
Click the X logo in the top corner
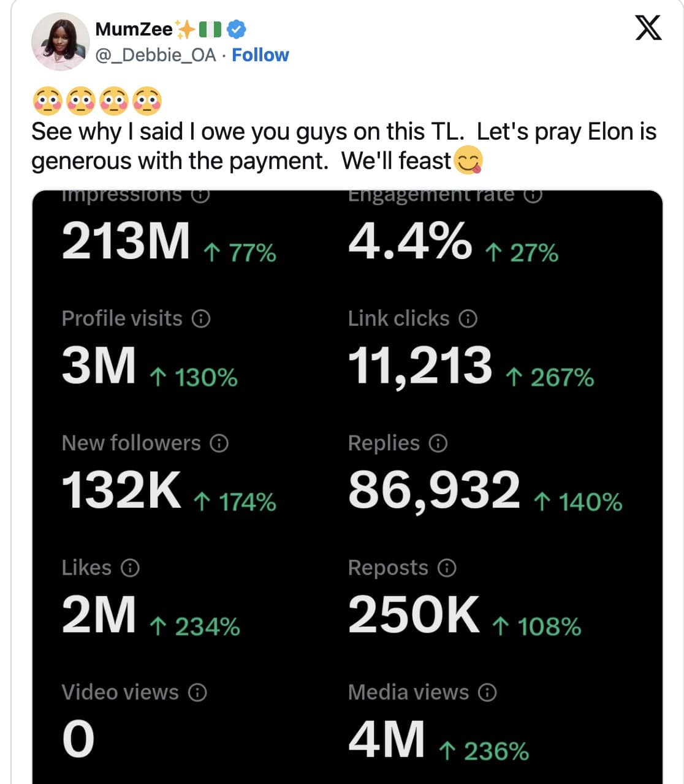648,28
